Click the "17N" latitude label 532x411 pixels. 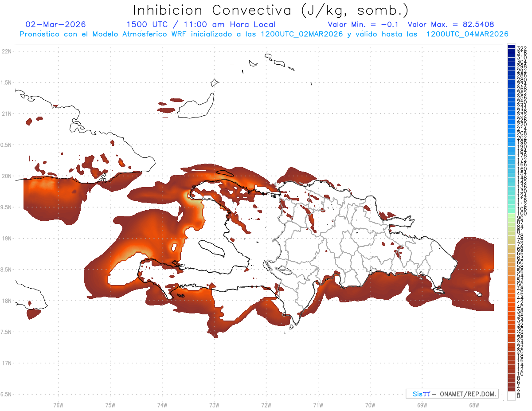[7, 364]
